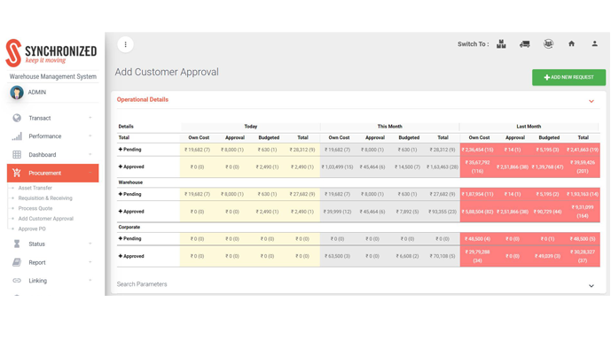611x364 pixels.
Task: Select Corporate Approved Last Month Budgeted ₹49,039 (3)
Action: click(547, 256)
